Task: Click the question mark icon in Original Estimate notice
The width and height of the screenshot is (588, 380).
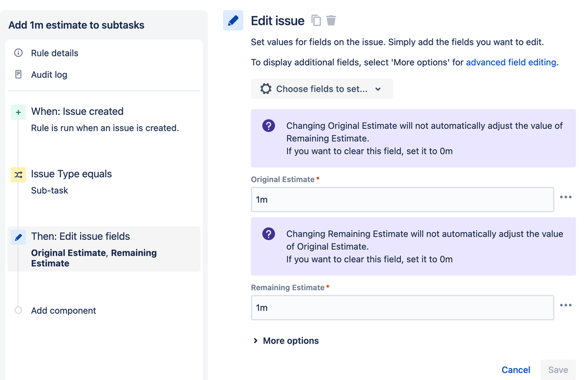Action: tap(268, 125)
